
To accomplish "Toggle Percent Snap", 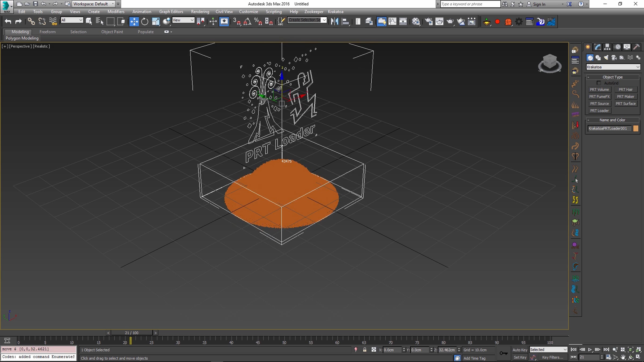I will pyautogui.click(x=258, y=21).
